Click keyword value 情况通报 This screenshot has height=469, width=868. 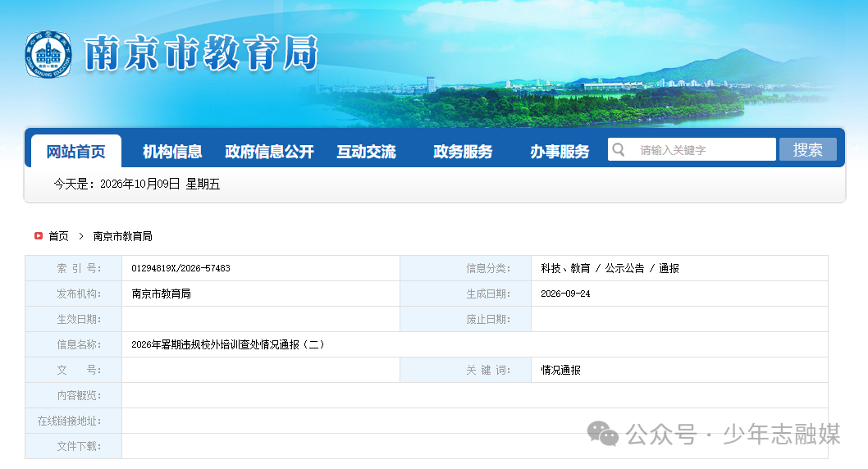[x=561, y=370]
